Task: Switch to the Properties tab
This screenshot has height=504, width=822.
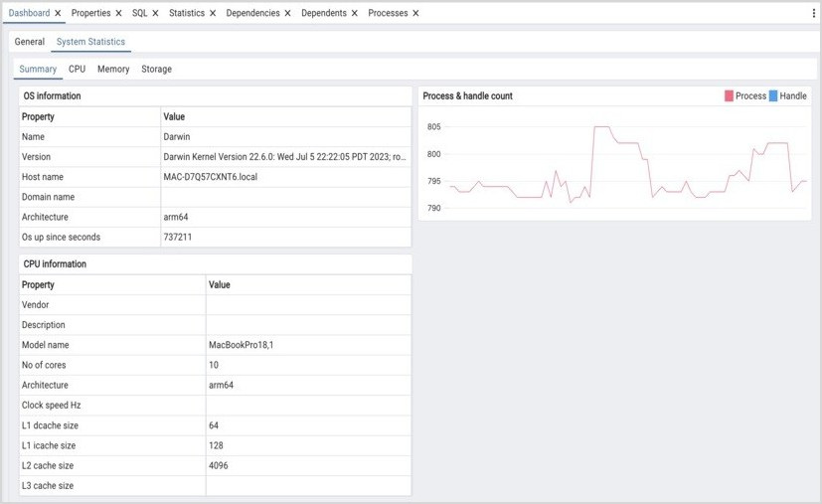Action: click(x=90, y=14)
